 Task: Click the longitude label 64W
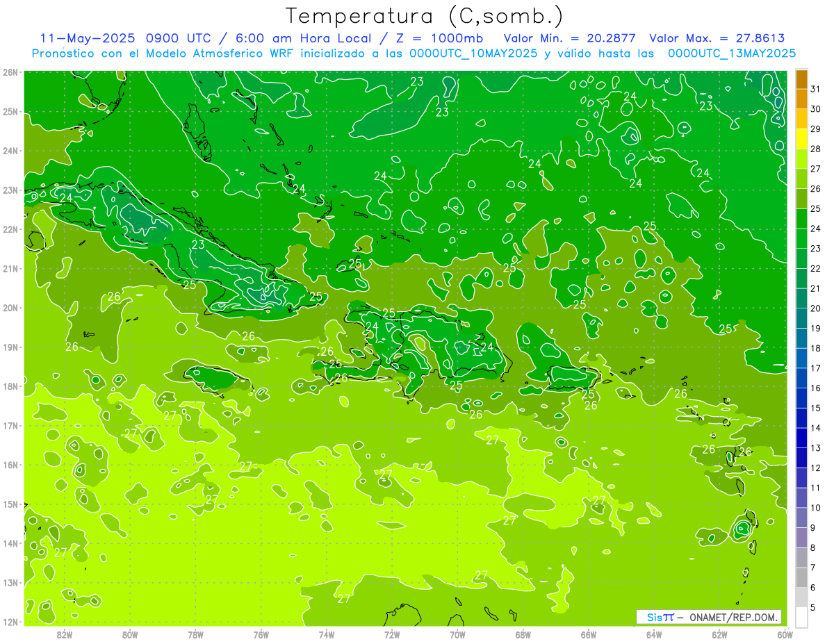(654, 634)
